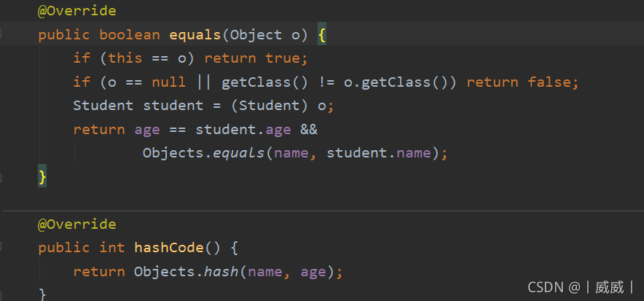
Task: Click the highlighted closing brace of the equals method
Action: click(42, 176)
